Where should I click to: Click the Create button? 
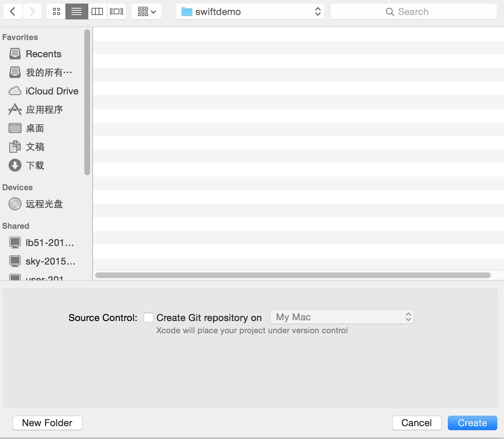[472, 423]
